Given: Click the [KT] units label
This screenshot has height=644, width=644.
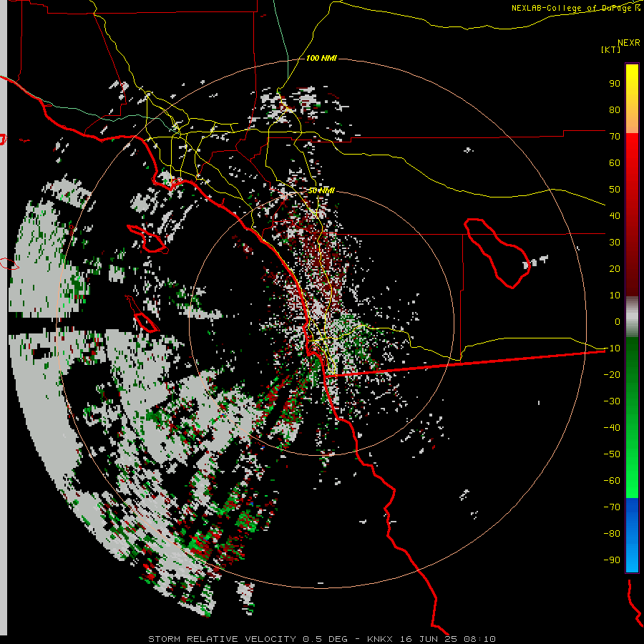Looking at the screenshot, I should [x=611, y=49].
